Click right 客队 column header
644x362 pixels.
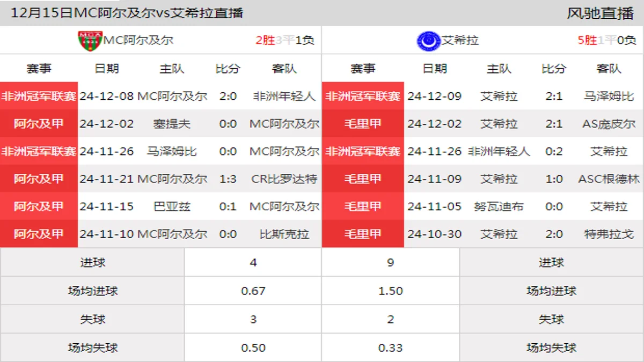tap(609, 69)
